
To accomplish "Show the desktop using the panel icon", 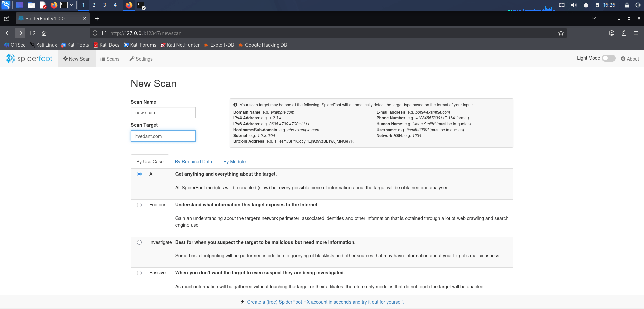I will pyautogui.click(x=20, y=5).
